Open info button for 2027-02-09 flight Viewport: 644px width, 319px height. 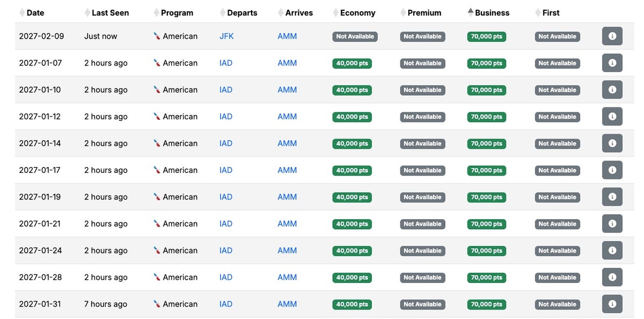pos(612,37)
